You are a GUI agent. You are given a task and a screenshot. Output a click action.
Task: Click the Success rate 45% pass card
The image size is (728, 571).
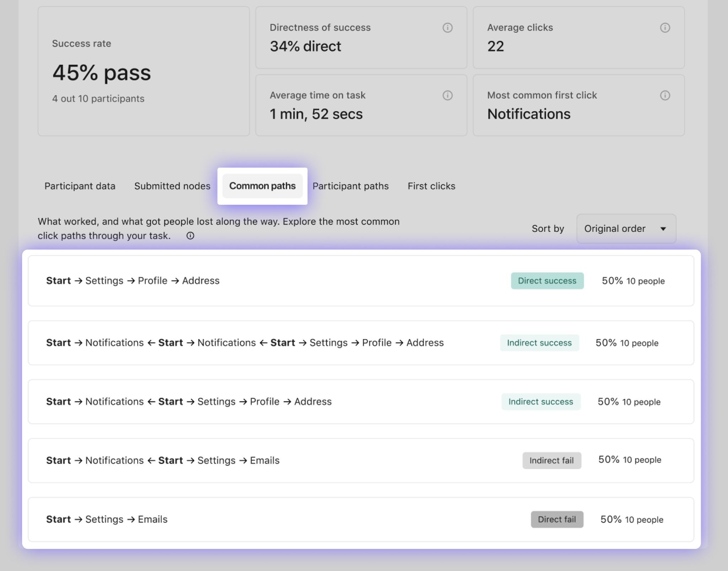click(143, 71)
